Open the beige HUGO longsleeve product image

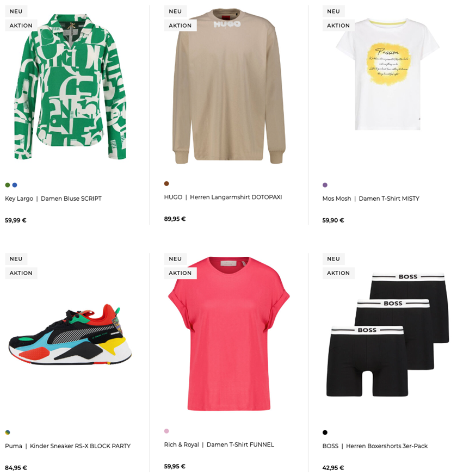tap(228, 86)
